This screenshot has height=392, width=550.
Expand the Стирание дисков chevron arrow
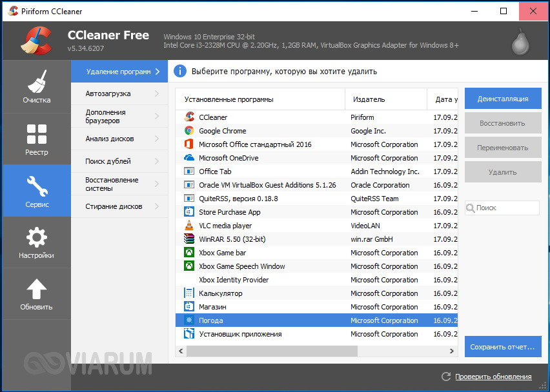[x=157, y=206]
